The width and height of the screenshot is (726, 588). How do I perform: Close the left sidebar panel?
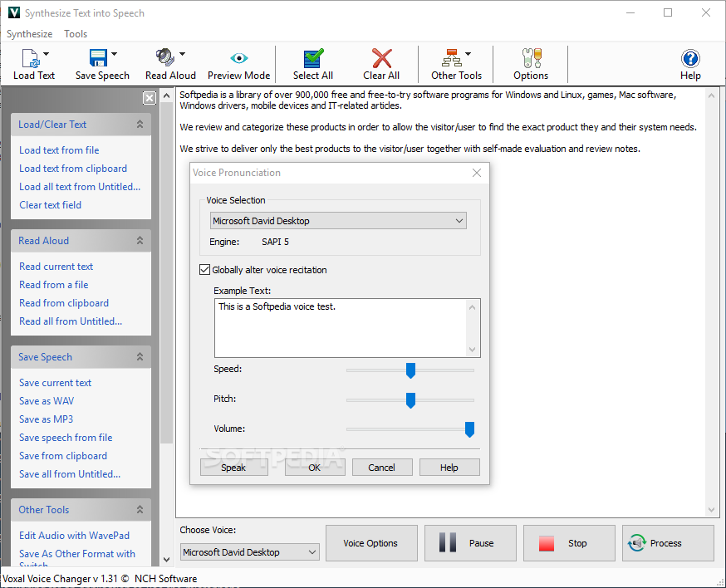click(149, 98)
